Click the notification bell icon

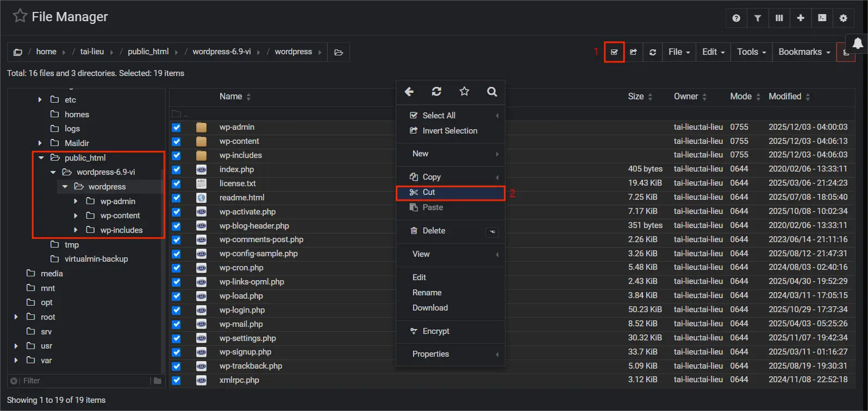point(858,43)
